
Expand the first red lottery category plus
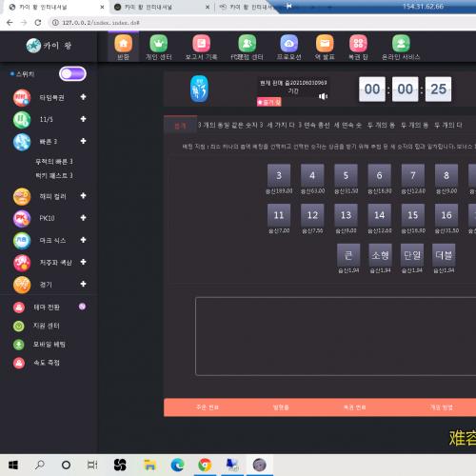pyautogui.click(x=83, y=97)
